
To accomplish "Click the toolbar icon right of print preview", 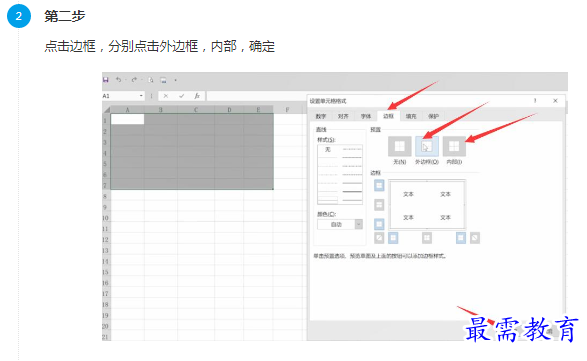I will [x=163, y=80].
